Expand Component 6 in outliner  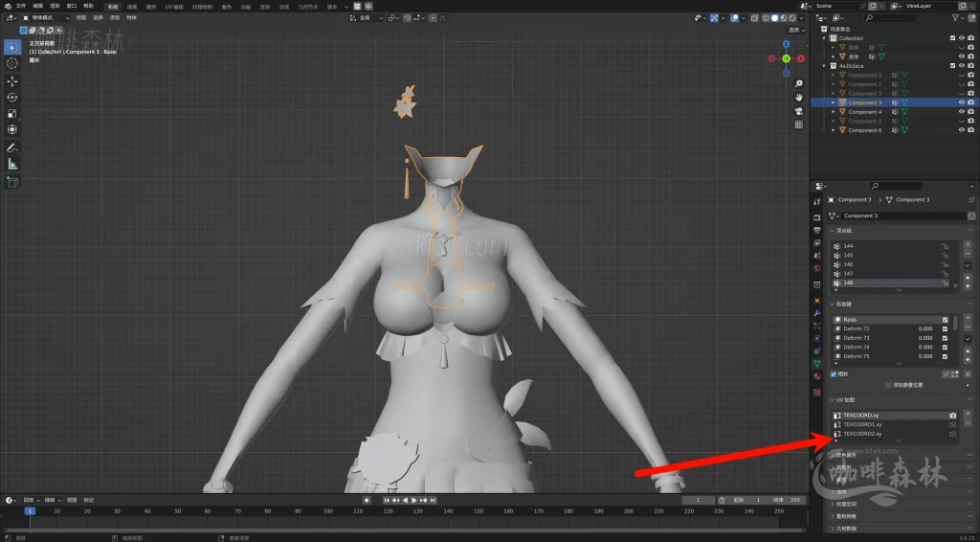click(834, 130)
